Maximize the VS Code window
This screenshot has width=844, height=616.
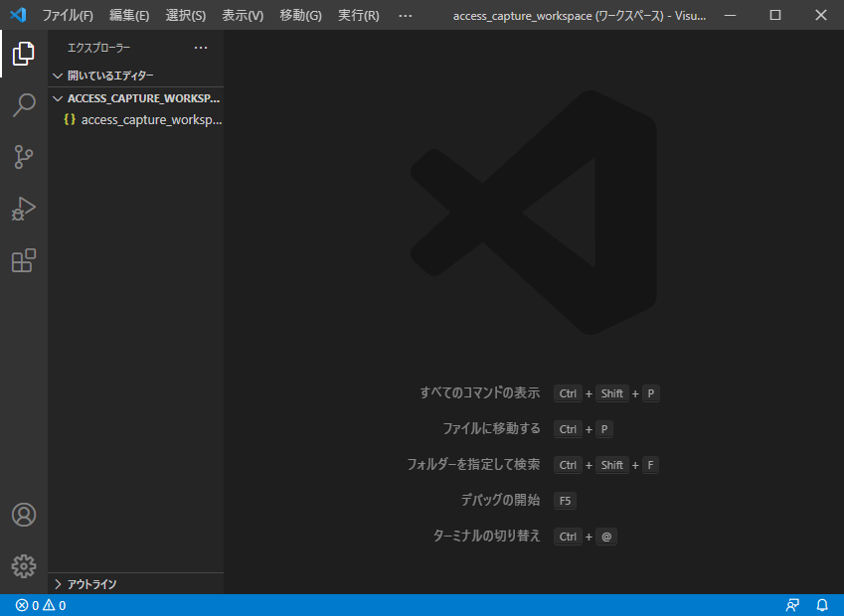click(775, 15)
